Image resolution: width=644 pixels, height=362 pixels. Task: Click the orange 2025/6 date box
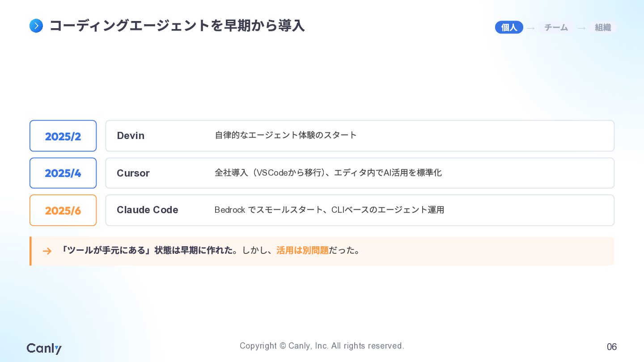click(x=63, y=210)
